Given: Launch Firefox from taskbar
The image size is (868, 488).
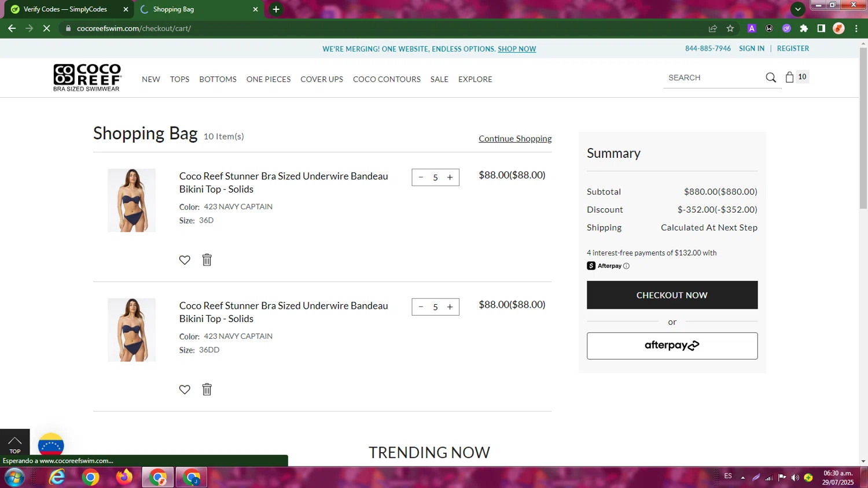Looking at the screenshot, I should (124, 478).
